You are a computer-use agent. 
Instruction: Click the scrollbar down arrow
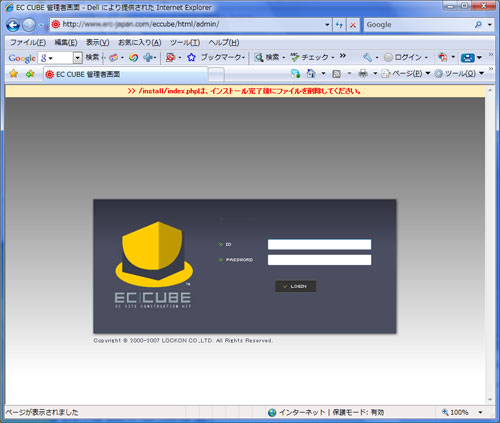490,399
